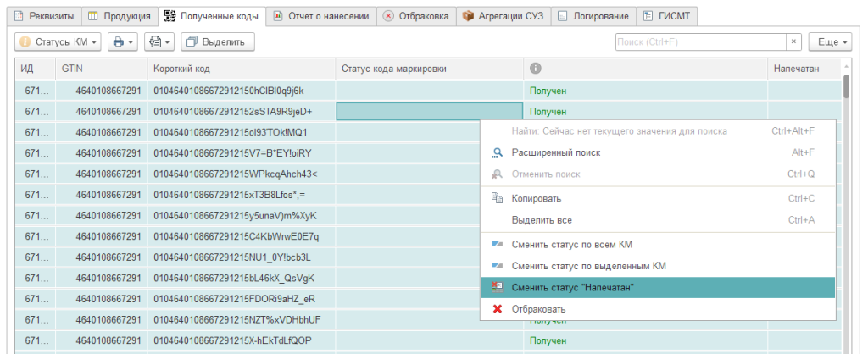868x354 pixels.
Task: Open the printer dropdown button
Action: pyautogui.click(x=123, y=41)
